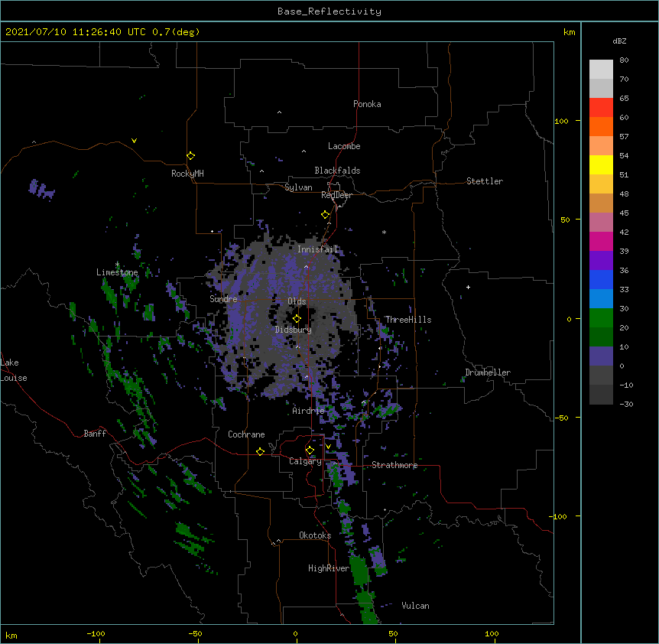Click the Lake Louise label
Image resolution: width=659 pixels, height=644 pixels.
coord(14,370)
